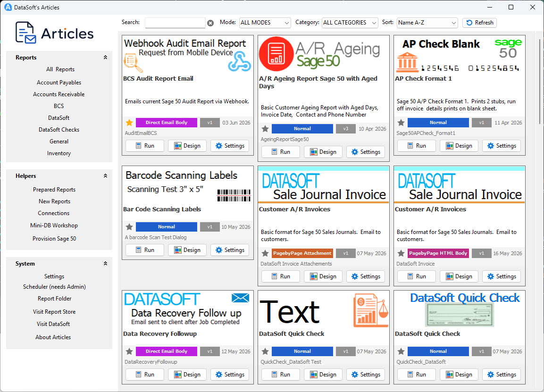Toggle favorite star on PagebyPage HTML Body card

click(401, 253)
